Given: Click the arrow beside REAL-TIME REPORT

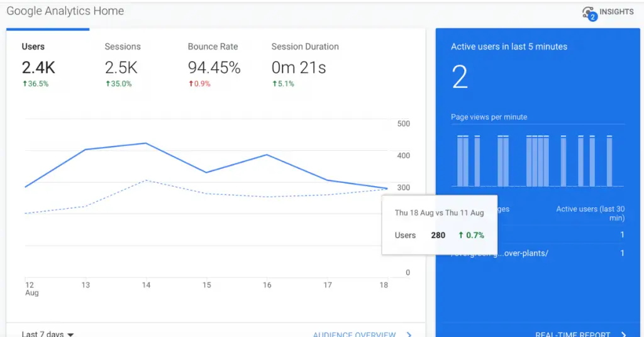Looking at the screenshot, I should (624, 334).
